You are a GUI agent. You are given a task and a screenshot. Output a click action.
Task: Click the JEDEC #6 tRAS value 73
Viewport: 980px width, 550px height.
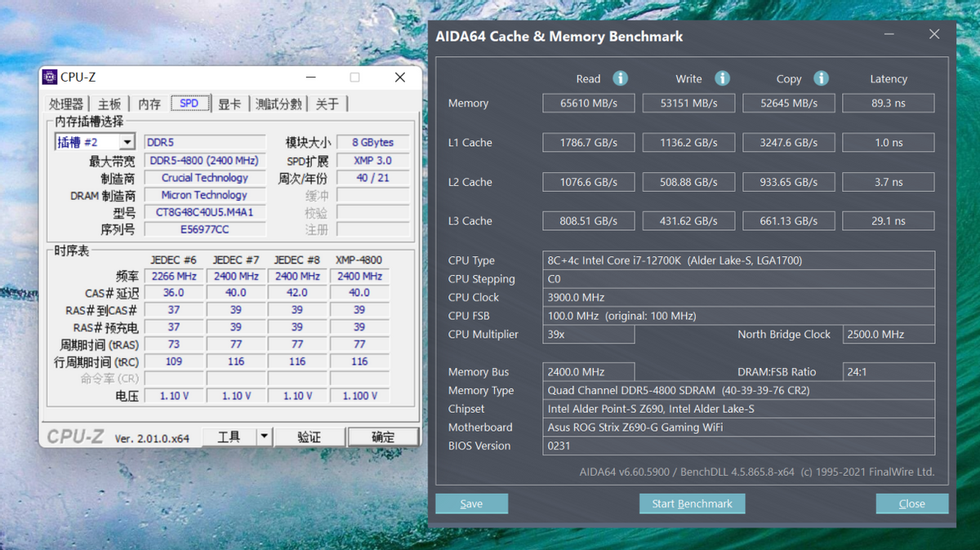(174, 344)
